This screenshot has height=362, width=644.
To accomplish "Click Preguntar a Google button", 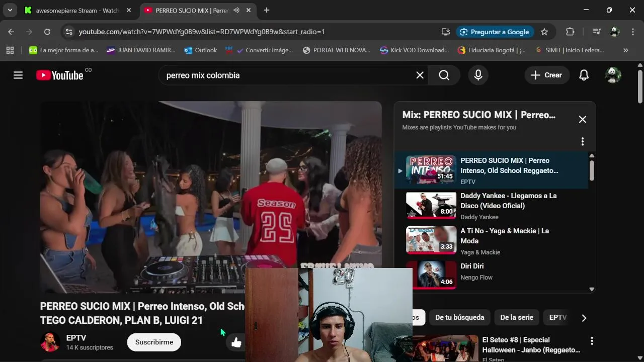I will pyautogui.click(x=494, y=32).
